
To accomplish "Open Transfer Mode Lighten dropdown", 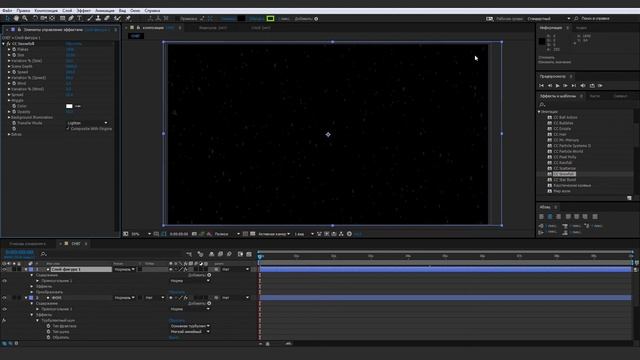I will tap(87, 123).
